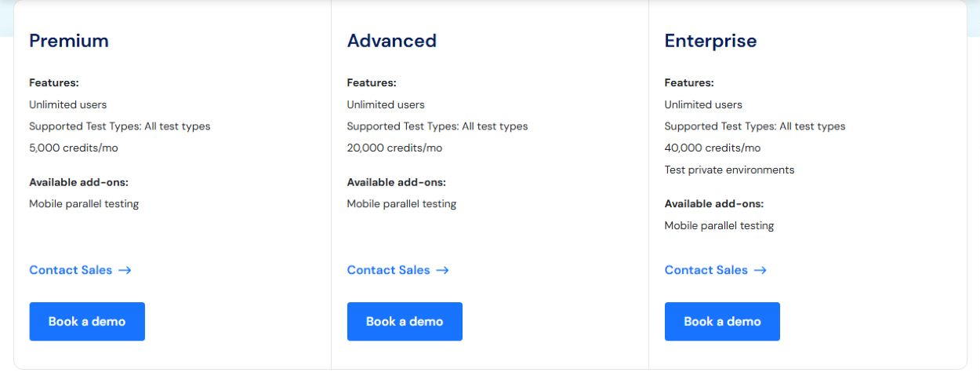Click Mobile parallel testing under Enterprise
The image size is (980, 387).
[719, 225]
